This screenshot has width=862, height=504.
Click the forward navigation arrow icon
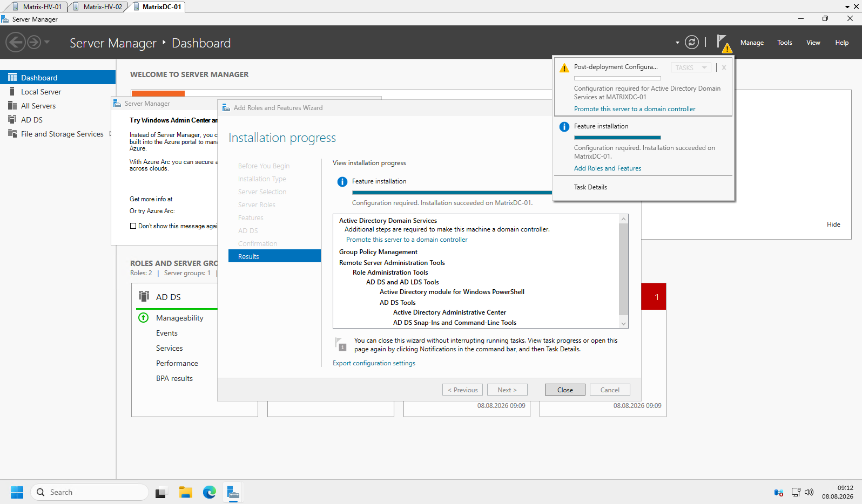coord(34,42)
